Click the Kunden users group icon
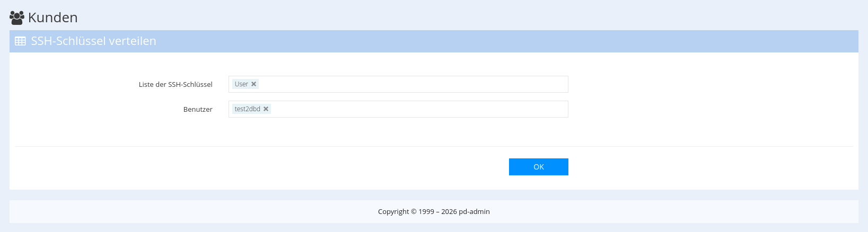 point(17,18)
